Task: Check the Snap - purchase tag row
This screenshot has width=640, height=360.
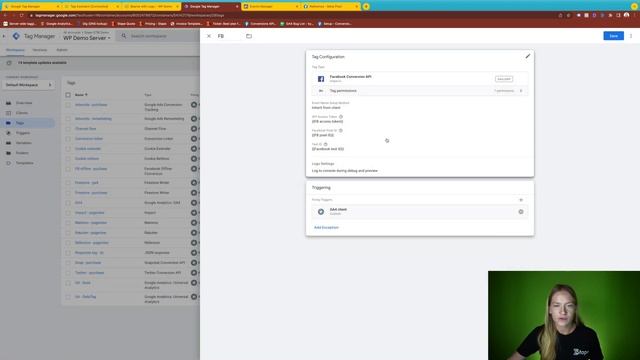Action: [68, 262]
